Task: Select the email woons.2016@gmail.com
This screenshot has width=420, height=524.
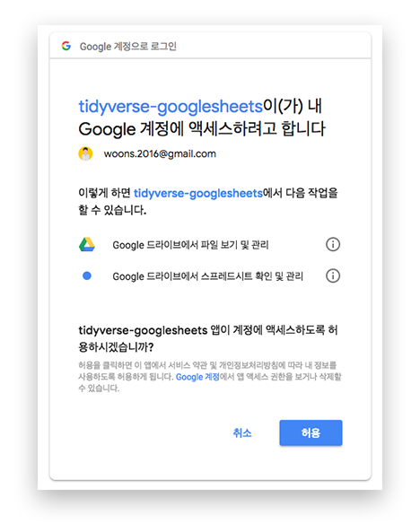Action: [160, 153]
